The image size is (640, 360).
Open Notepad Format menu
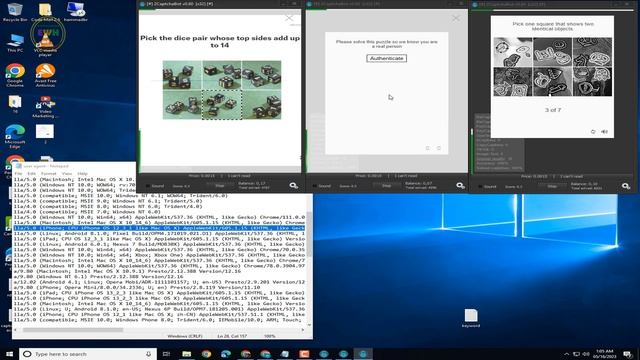[49, 173]
